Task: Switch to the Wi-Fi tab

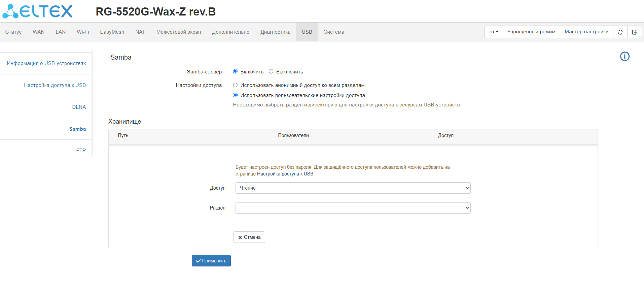Action: (x=83, y=32)
